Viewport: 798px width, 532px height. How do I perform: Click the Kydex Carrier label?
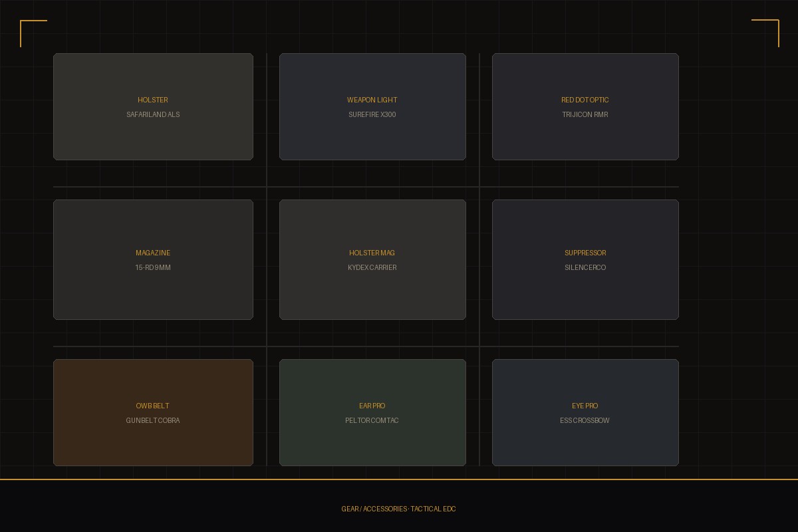coord(372,267)
